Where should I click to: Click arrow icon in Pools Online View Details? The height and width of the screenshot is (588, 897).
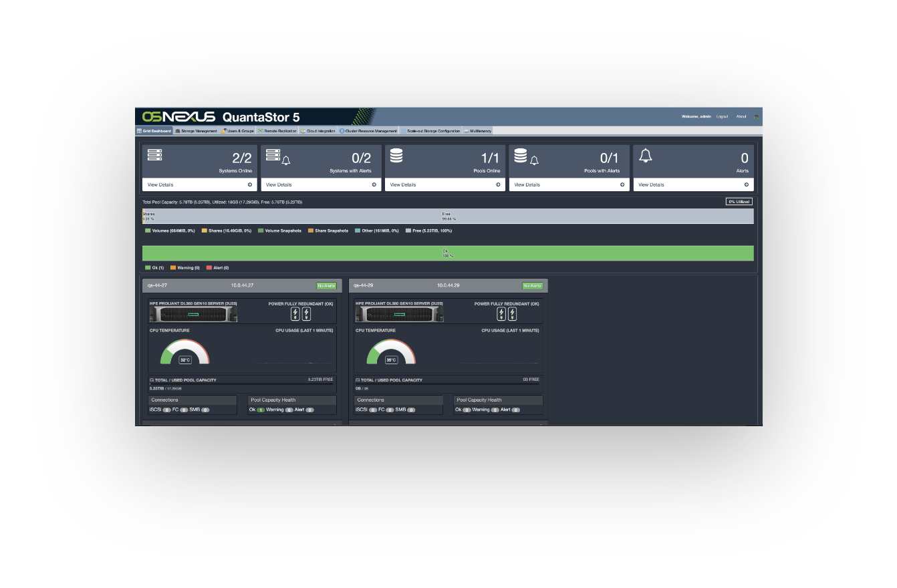498,184
